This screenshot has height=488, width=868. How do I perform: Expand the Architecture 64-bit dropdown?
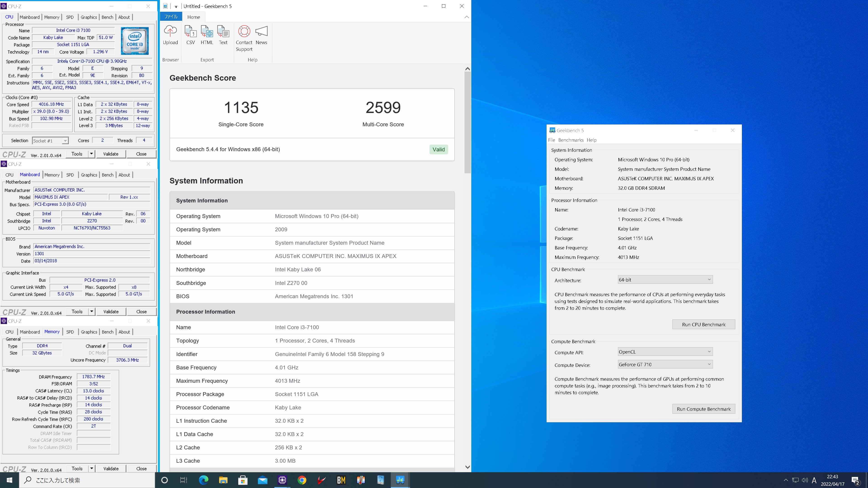pyautogui.click(x=665, y=279)
